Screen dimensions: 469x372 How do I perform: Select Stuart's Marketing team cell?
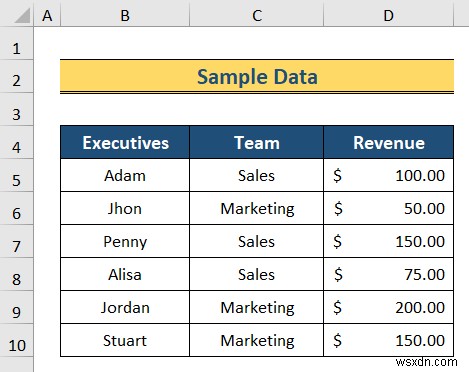click(x=256, y=340)
